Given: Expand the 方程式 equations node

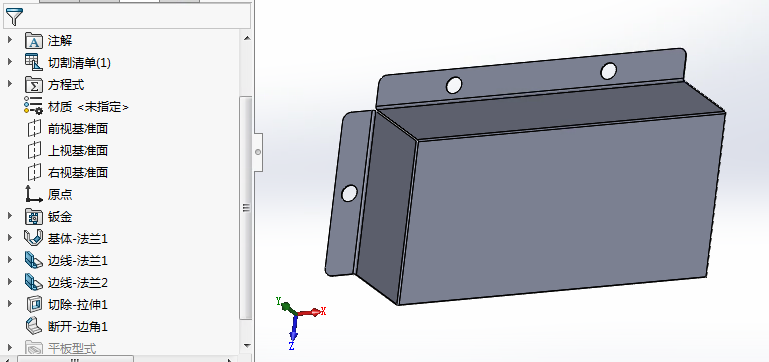Looking at the screenshot, I should coord(9,84).
